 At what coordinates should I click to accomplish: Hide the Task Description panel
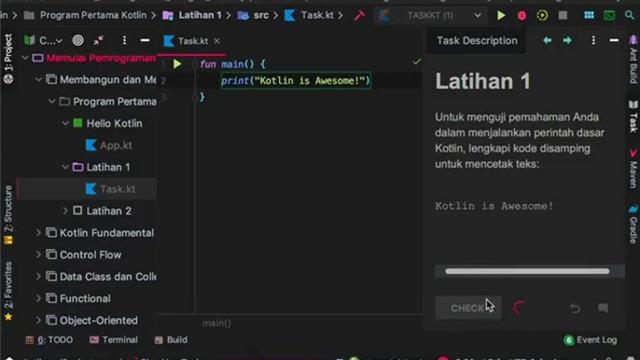[x=614, y=40]
